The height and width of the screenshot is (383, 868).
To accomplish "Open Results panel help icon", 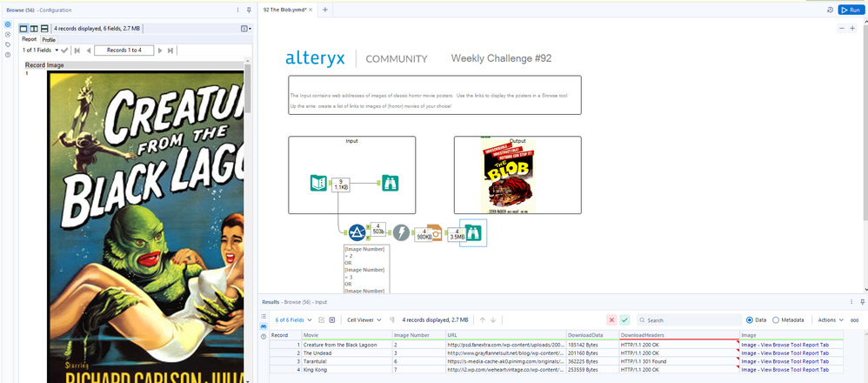I will point(264,337).
